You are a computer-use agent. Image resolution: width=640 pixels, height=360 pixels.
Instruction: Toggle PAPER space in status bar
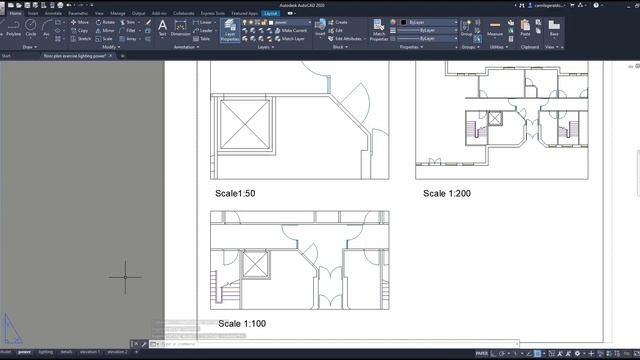pyautogui.click(x=482, y=353)
